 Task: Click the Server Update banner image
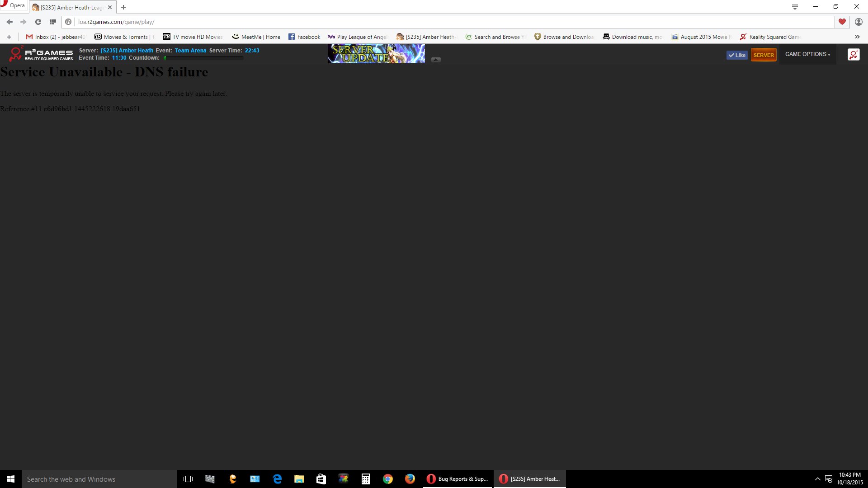coord(376,54)
